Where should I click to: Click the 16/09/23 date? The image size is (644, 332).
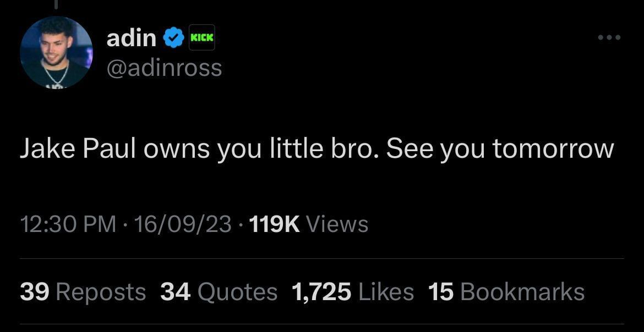(x=184, y=223)
